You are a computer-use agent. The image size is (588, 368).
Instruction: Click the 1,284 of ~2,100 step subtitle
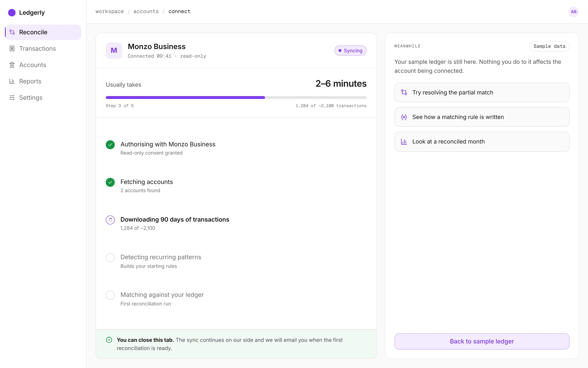138,228
